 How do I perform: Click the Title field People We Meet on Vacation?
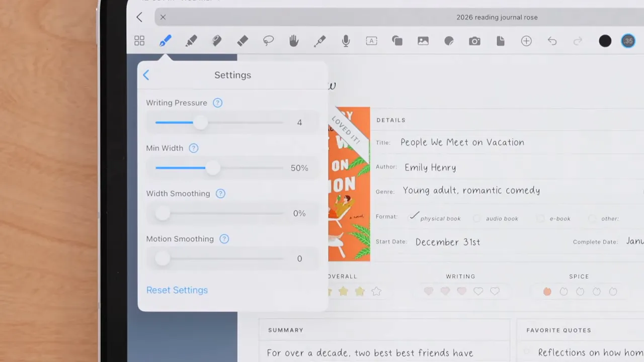coord(462,142)
